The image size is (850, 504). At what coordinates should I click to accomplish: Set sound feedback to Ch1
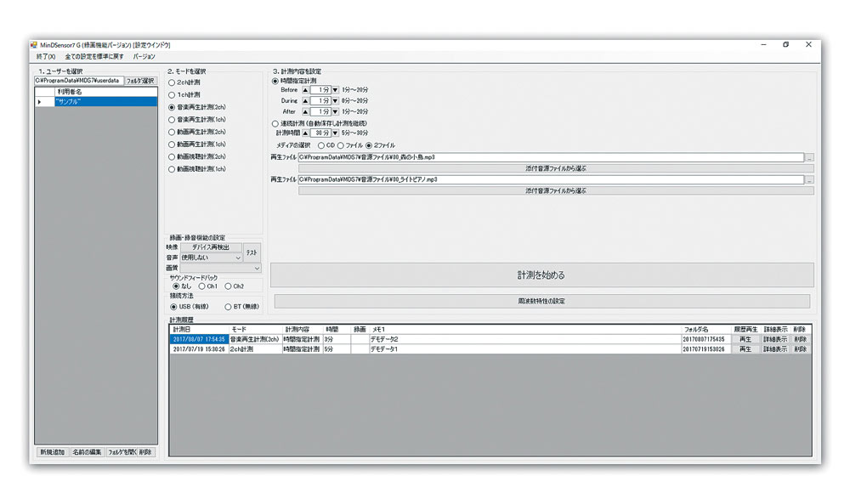pos(201,286)
